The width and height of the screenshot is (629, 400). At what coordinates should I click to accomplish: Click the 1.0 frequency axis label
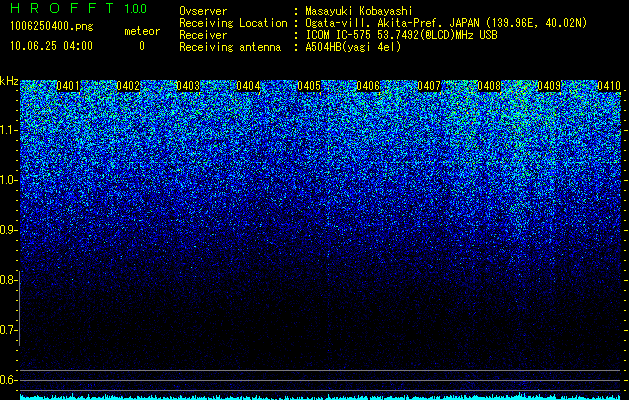click(x=8, y=180)
